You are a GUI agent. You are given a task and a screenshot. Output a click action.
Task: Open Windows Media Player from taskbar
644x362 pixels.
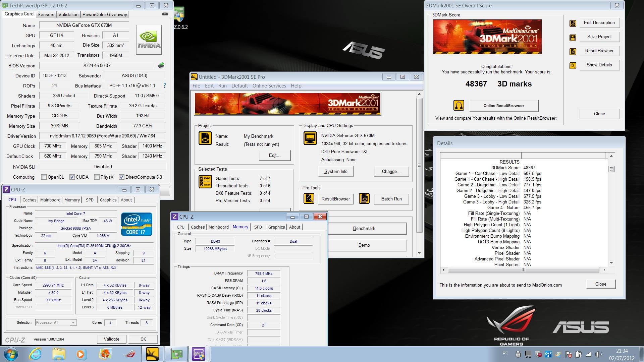click(x=81, y=354)
